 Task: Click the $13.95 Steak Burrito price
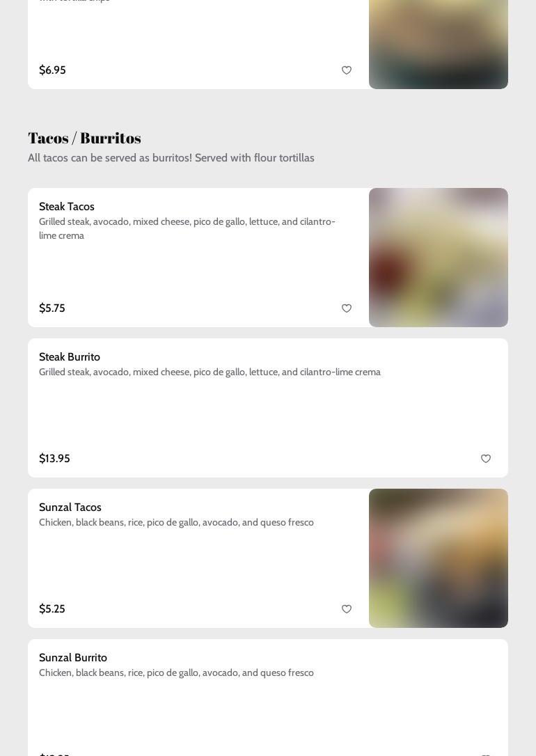[x=54, y=459]
